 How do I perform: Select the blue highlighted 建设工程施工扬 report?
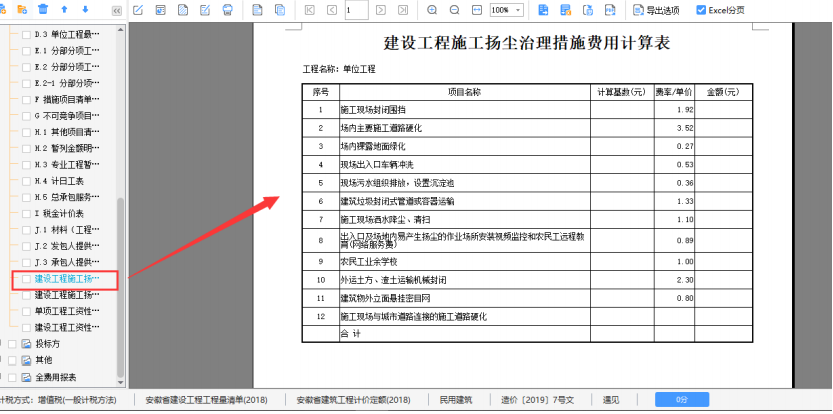click(x=67, y=278)
